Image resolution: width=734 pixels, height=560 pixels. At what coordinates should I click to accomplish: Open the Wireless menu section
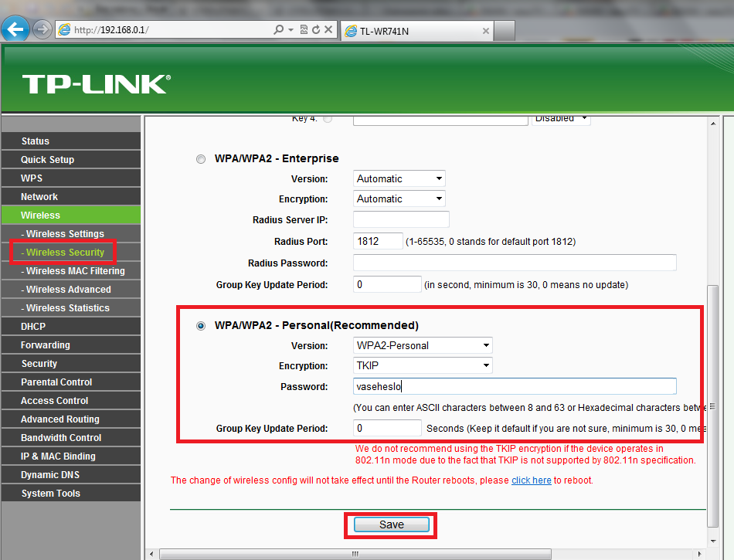[x=71, y=216]
